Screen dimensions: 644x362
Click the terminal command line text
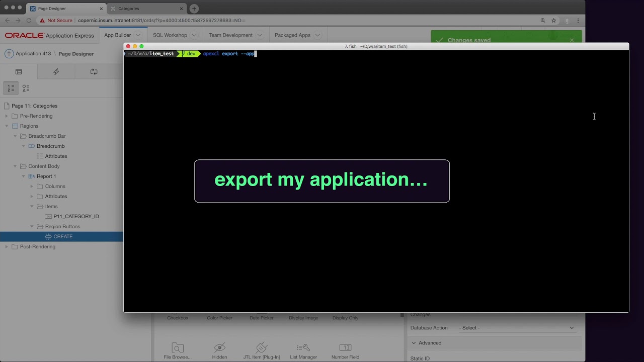point(229,54)
